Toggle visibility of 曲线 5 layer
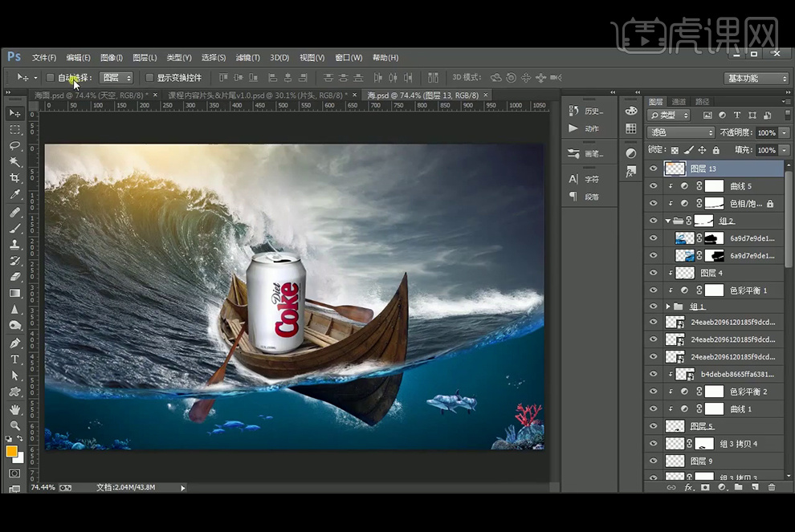 coord(653,186)
